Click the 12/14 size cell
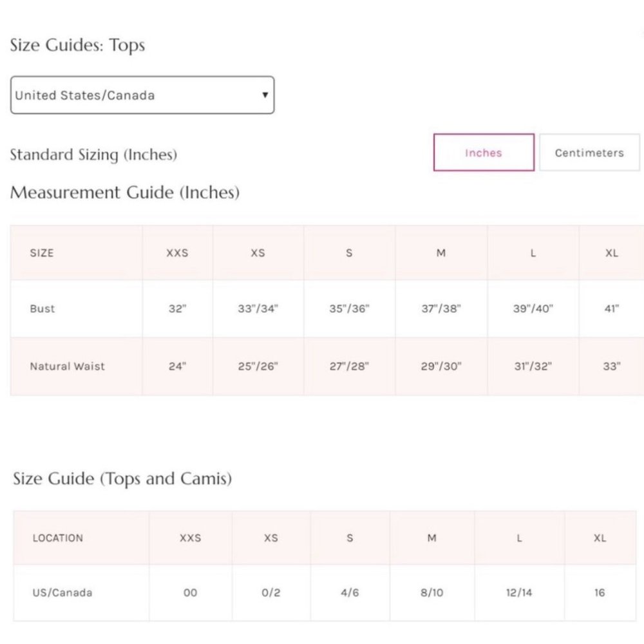This screenshot has height=644, width=644. click(x=518, y=592)
